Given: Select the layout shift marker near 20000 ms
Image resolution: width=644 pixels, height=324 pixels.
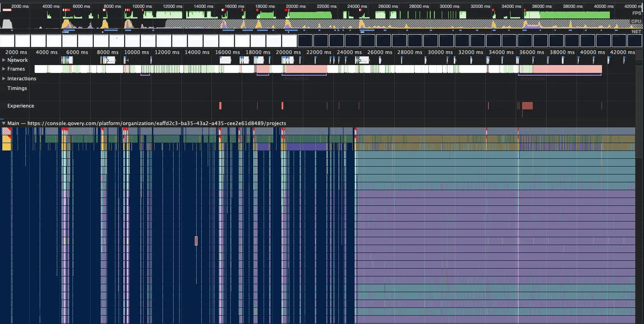Looking at the screenshot, I should tap(283, 106).
